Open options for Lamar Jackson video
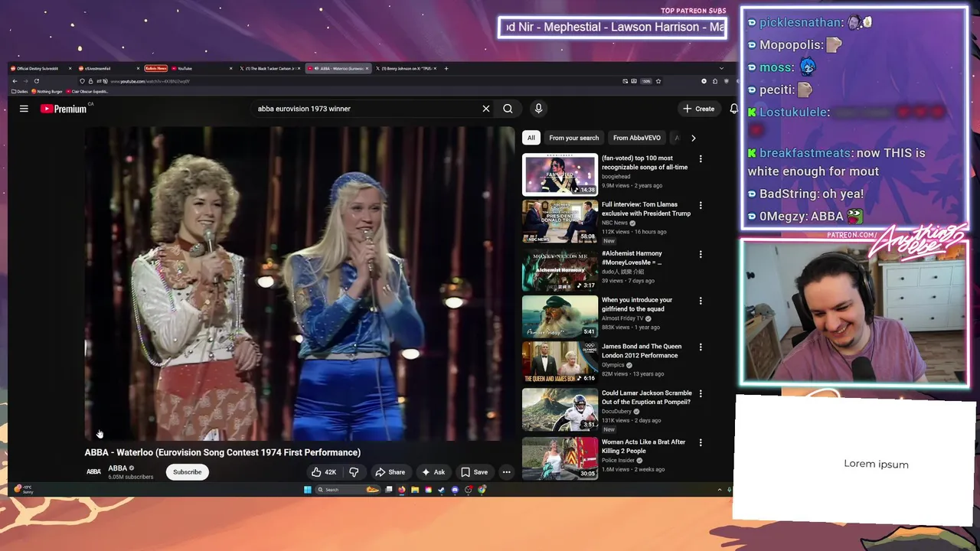 [700, 394]
